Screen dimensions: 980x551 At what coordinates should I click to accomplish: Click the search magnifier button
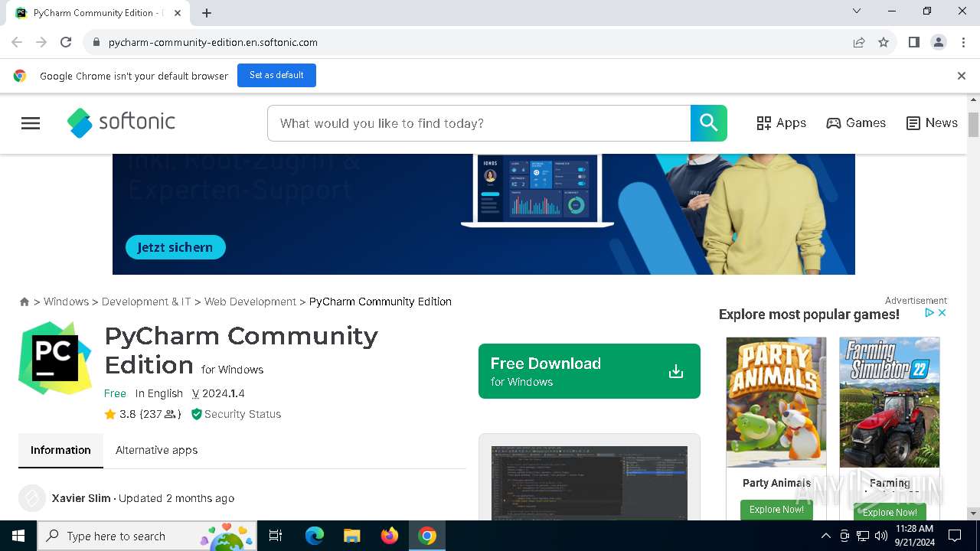[708, 123]
